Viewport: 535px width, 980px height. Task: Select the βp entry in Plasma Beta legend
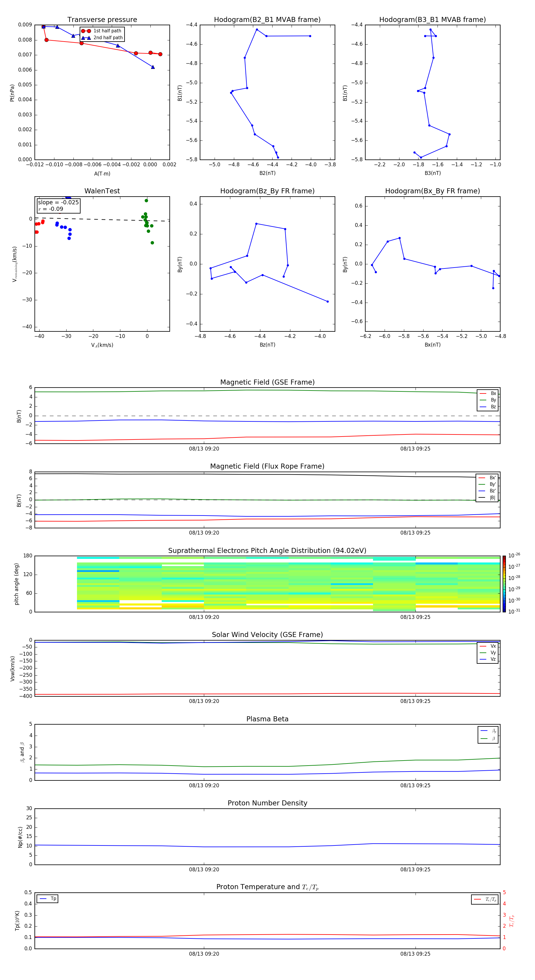pos(488,731)
